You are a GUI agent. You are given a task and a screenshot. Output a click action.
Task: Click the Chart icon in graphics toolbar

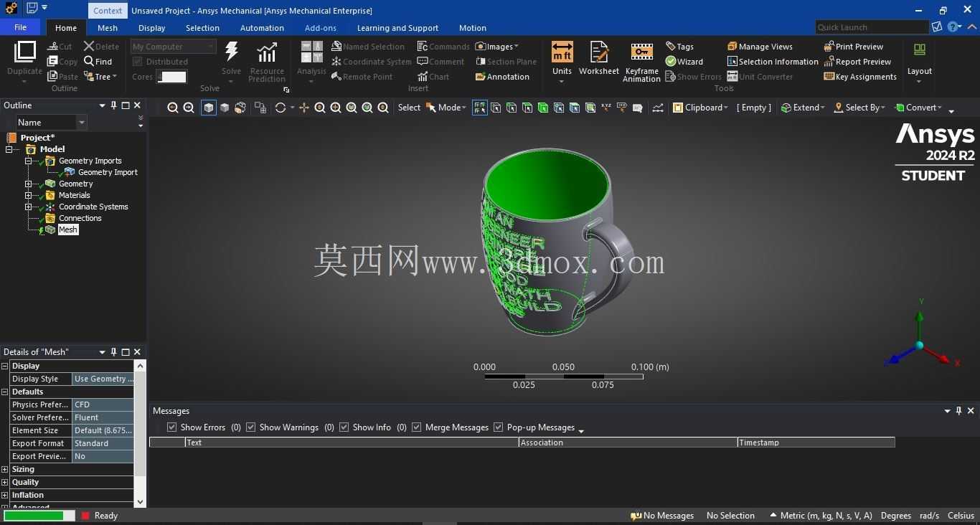pyautogui.click(x=658, y=108)
